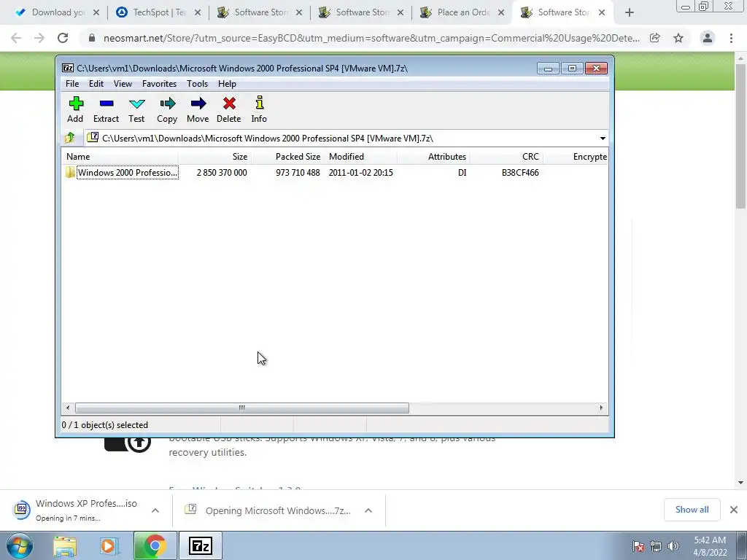Go up one folder level arrow icon
Viewport: 747px width, 560px height.
[70, 138]
